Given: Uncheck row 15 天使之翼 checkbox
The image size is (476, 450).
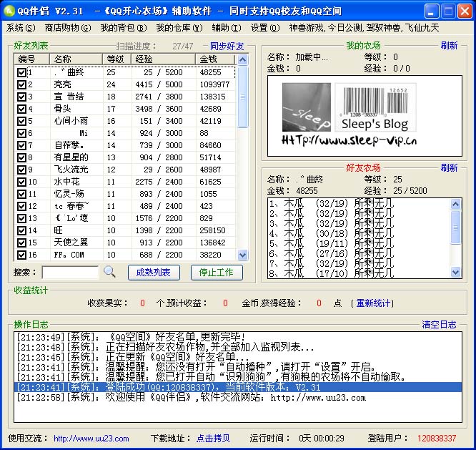Looking at the screenshot, I should [x=21, y=243].
